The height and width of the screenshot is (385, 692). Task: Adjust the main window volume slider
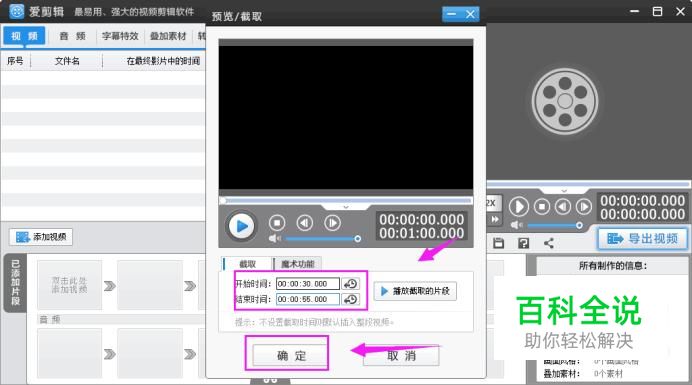[555, 225]
